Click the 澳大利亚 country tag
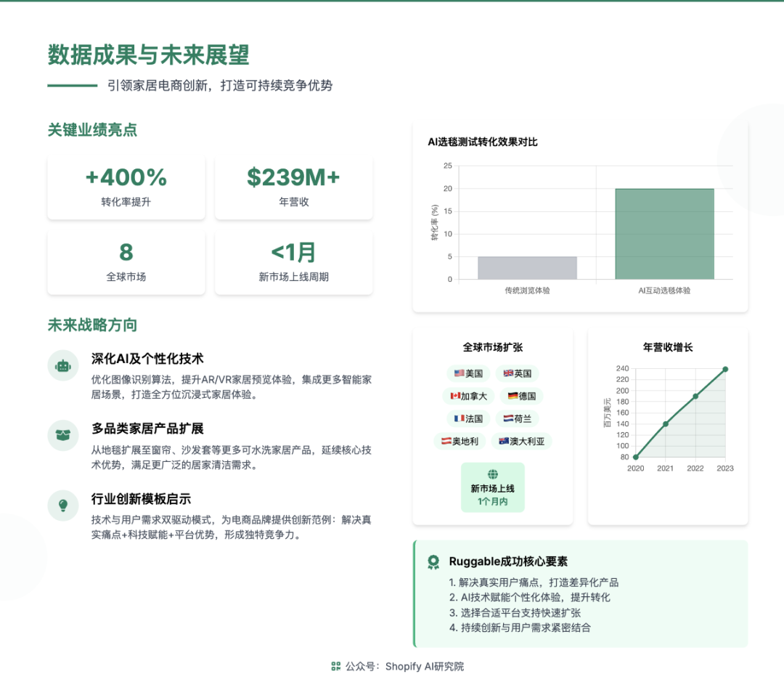Screen dimensions: 784x690 click(x=521, y=441)
